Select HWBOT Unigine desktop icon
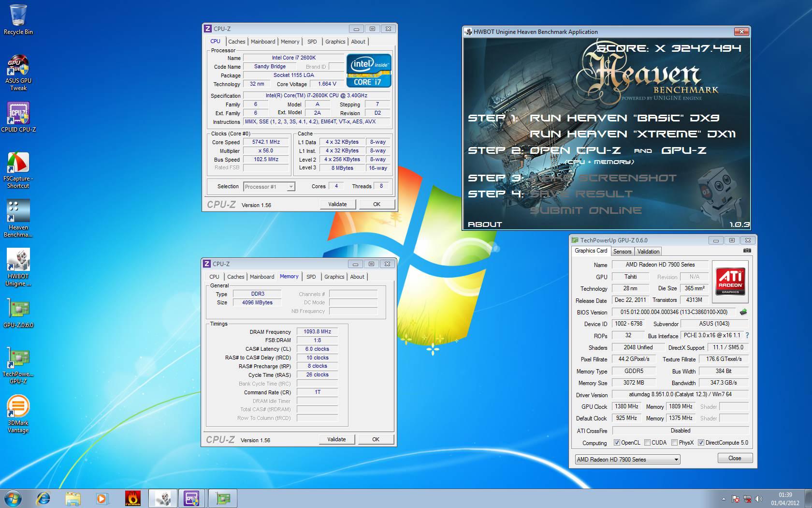812x508 pixels. pyautogui.click(x=18, y=268)
